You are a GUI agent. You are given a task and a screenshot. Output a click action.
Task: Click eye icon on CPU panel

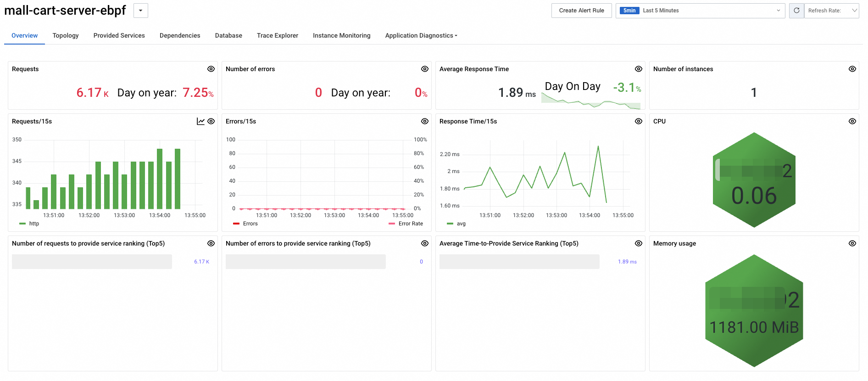point(852,121)
